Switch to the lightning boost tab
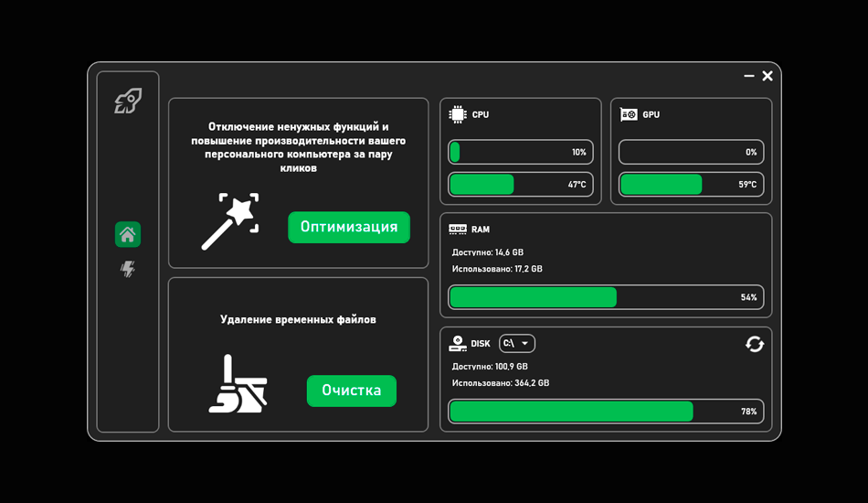Viewport: 868px width, 503px height. pyautogui.click(x=128, y=269)
